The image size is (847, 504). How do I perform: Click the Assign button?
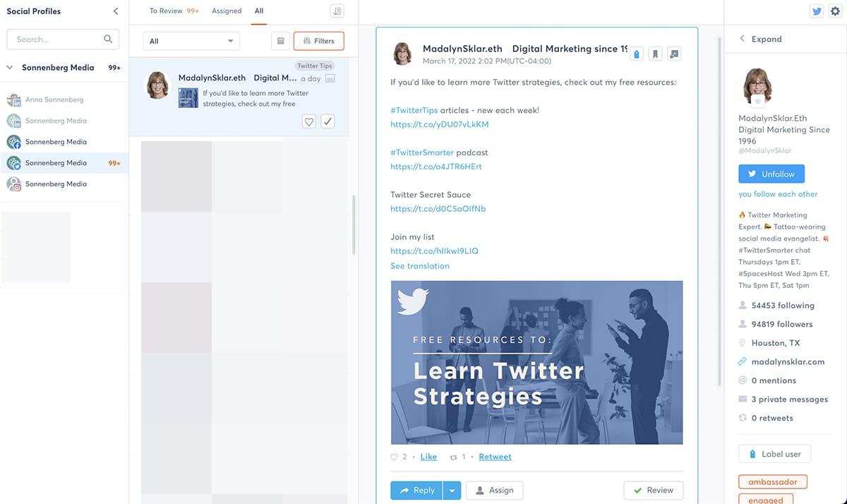pyautogui.click(x=495, y=491)
